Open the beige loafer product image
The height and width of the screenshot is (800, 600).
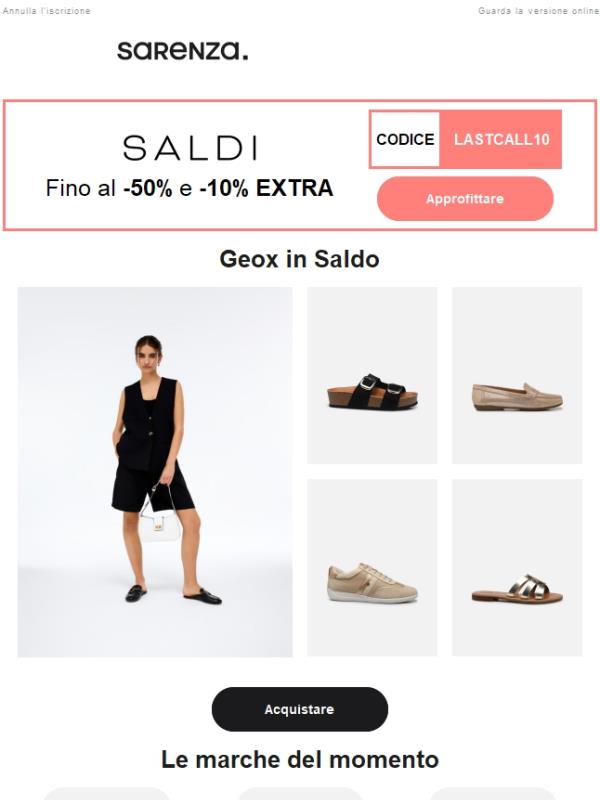[517, 376]
